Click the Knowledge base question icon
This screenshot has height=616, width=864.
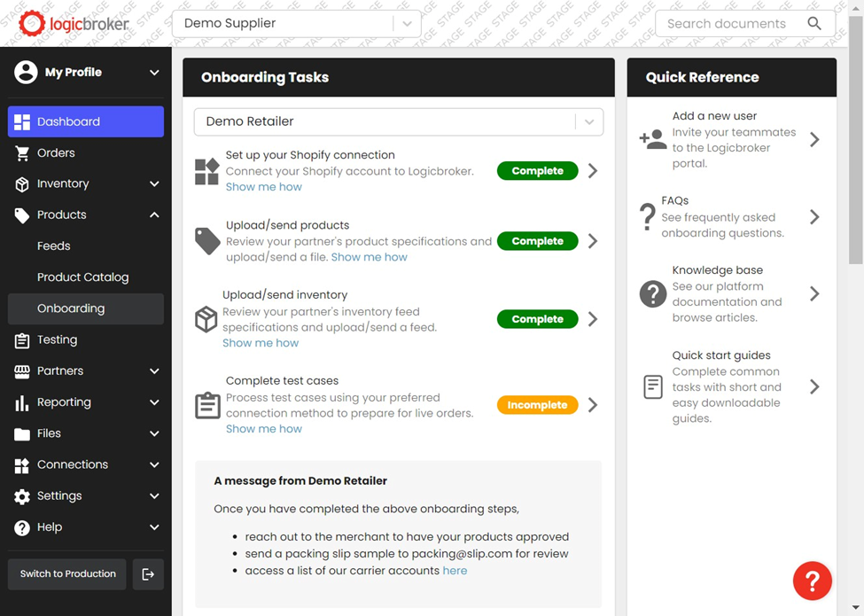(x=653, y=293)
